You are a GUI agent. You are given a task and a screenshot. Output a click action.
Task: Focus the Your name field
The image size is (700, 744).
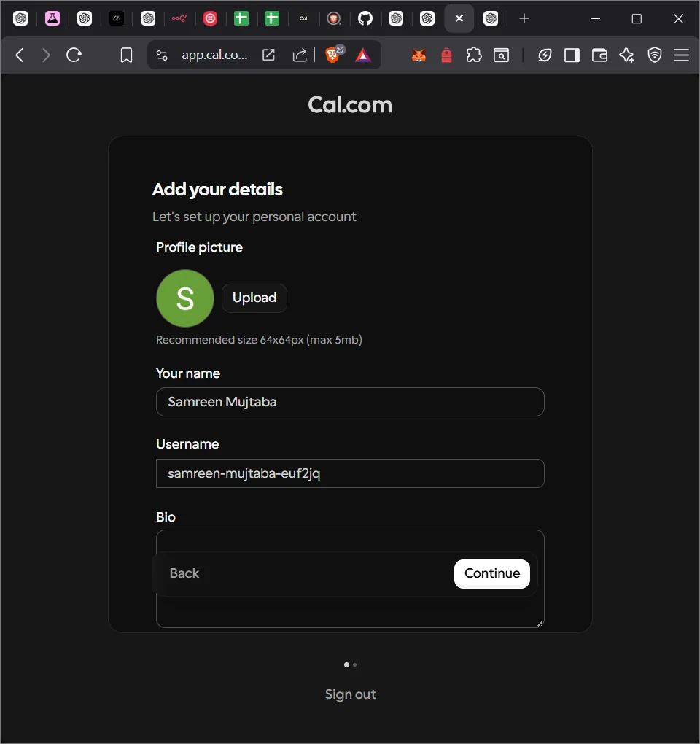tap(350, 402)
